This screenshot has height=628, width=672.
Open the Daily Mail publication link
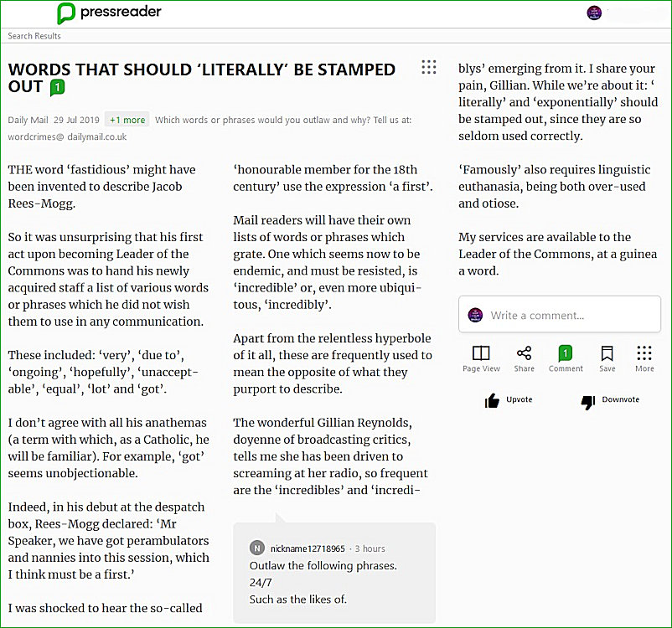coord(27,120)
